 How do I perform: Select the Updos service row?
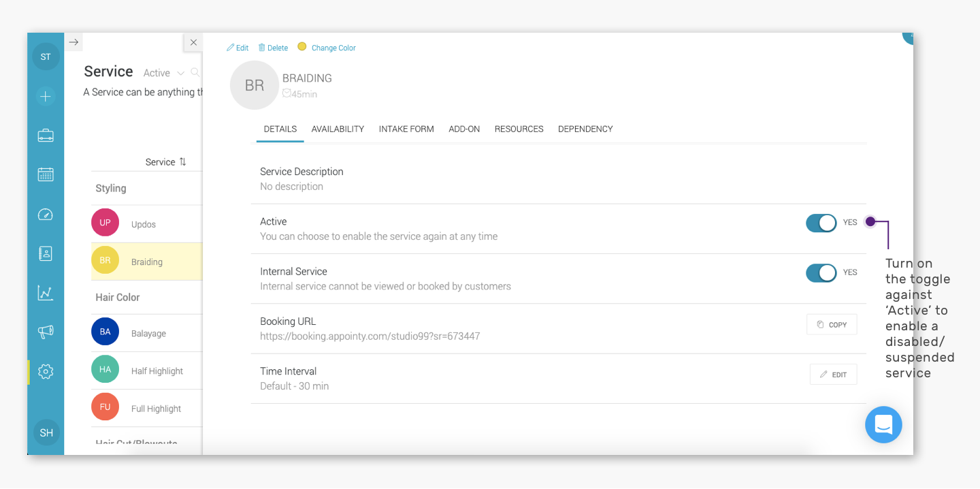tap(146, 224)
